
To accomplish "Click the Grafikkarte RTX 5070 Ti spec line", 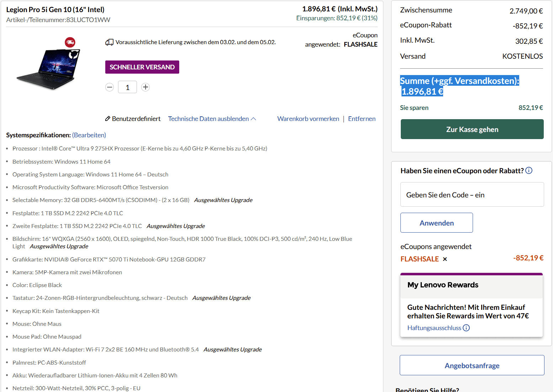I will (x=109, y=260).
